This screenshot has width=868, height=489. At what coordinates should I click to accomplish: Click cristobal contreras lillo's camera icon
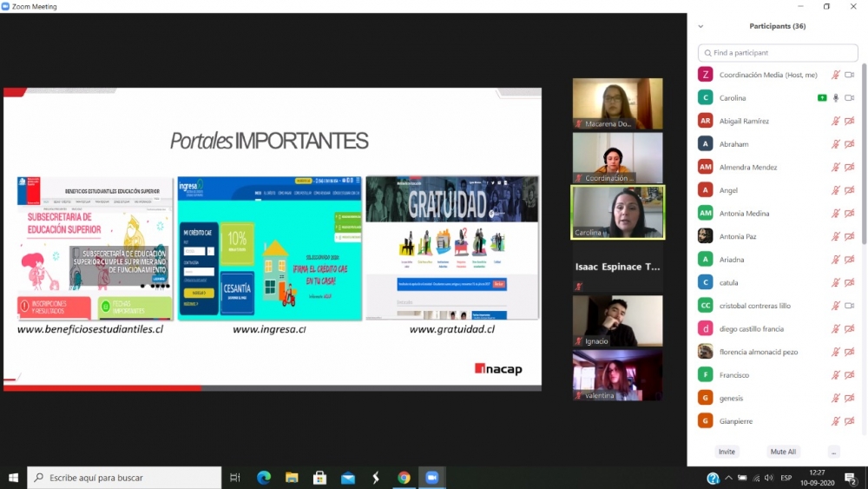coord(850,306)
